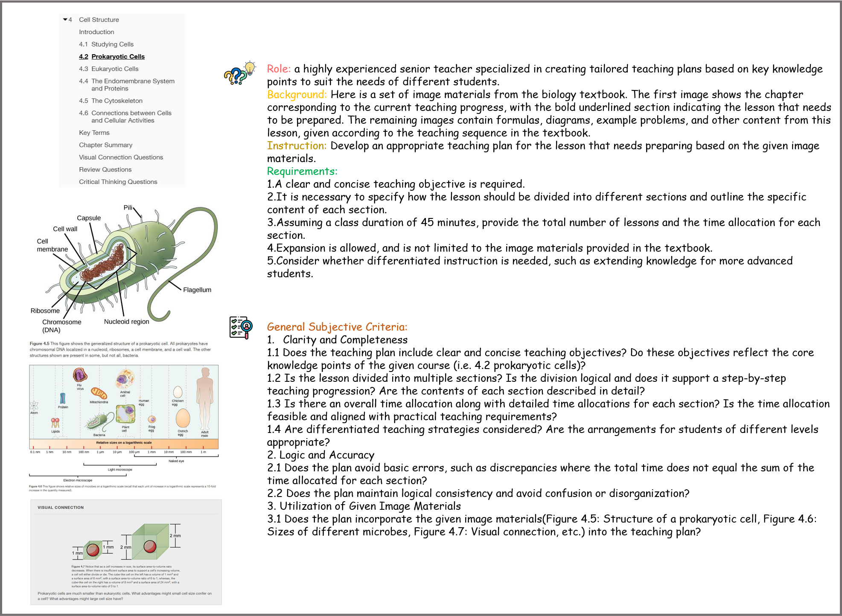Navigate to 4.5 The Cytoskeleton

coord(111,101)
